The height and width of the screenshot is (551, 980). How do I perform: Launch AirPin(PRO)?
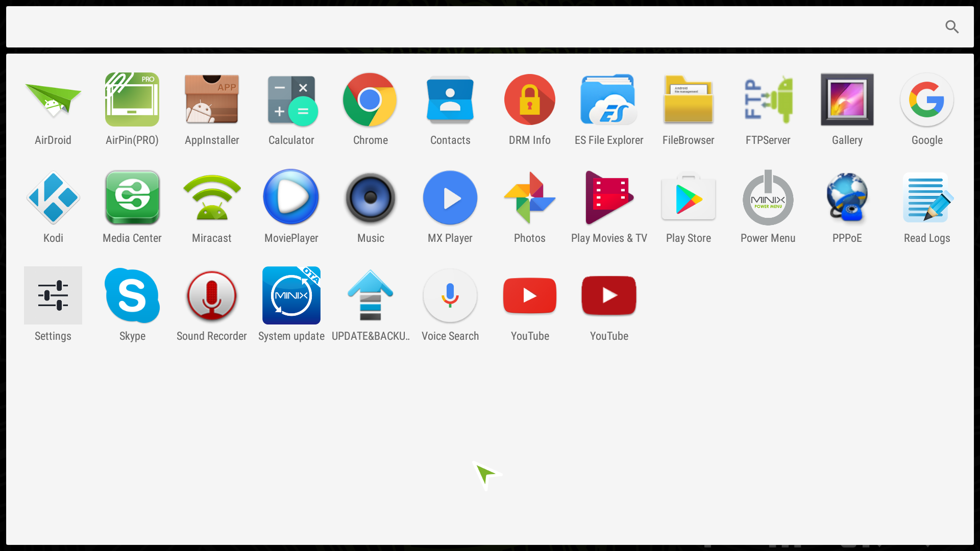[x=132, y=100]
